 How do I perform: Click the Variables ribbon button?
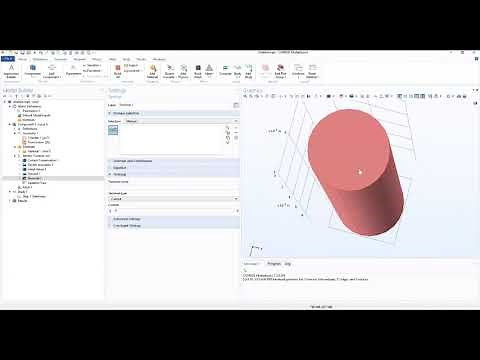(x=92, y=65)
